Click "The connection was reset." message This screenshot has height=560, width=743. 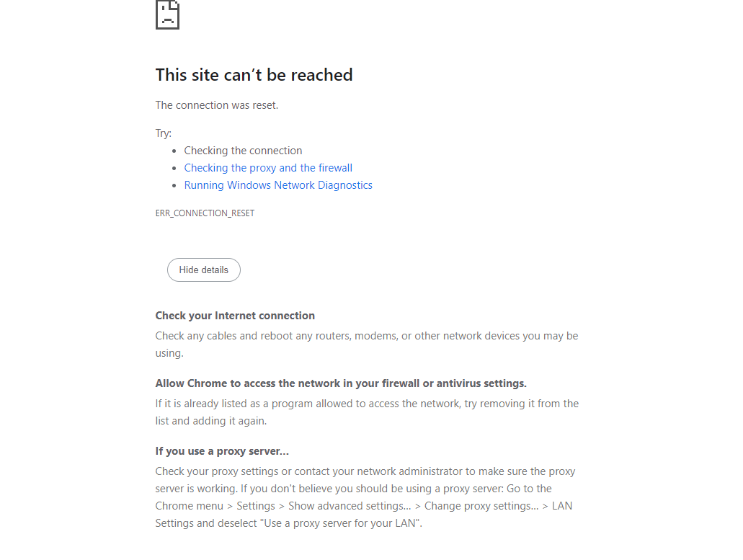(217, 105)
